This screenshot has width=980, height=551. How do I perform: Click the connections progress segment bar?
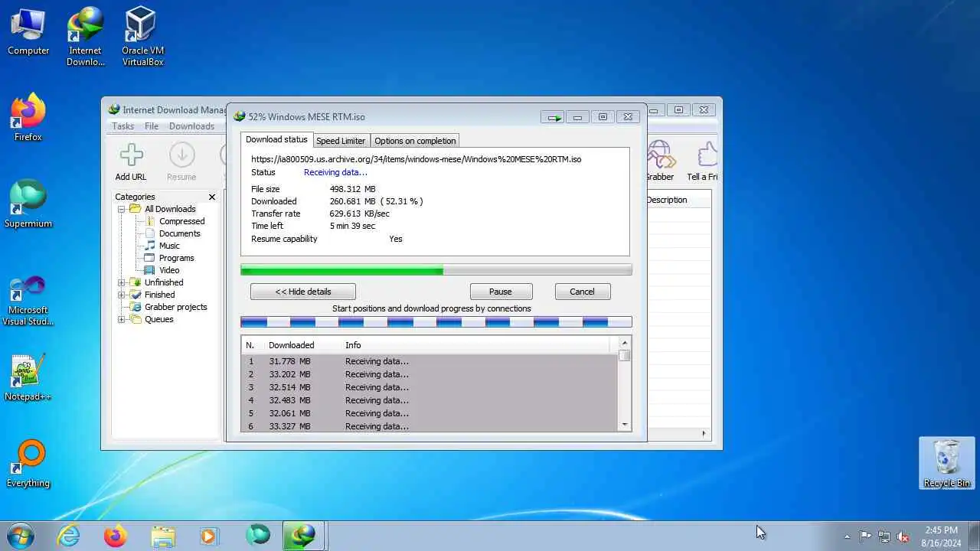(x=436, y=322)
